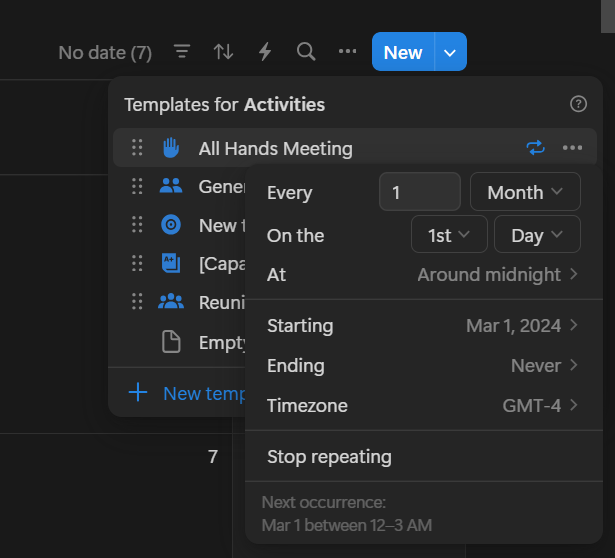Screen dimensions: 615x558
Task: Click the raised hand template icon
Action: tap(171, 148)
